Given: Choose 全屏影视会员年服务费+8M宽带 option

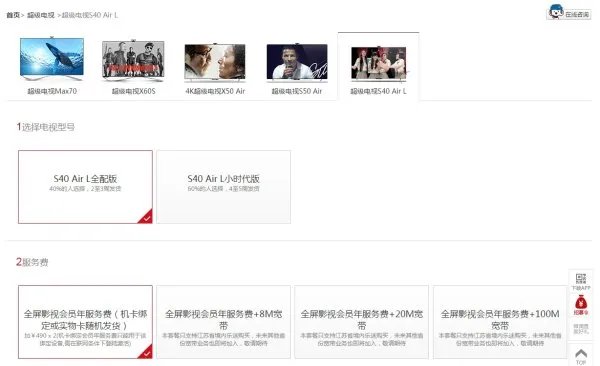Looking at the screenshot, I should click(223, 322).
